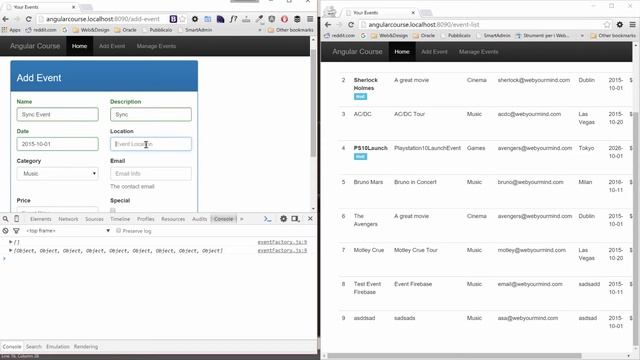Screen dimensions: 640x360
Task: Open the Network DevTools tab
Action: coord(68,219)
